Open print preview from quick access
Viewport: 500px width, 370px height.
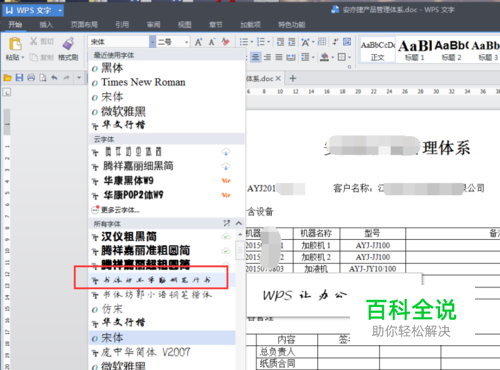coord(43,78)
